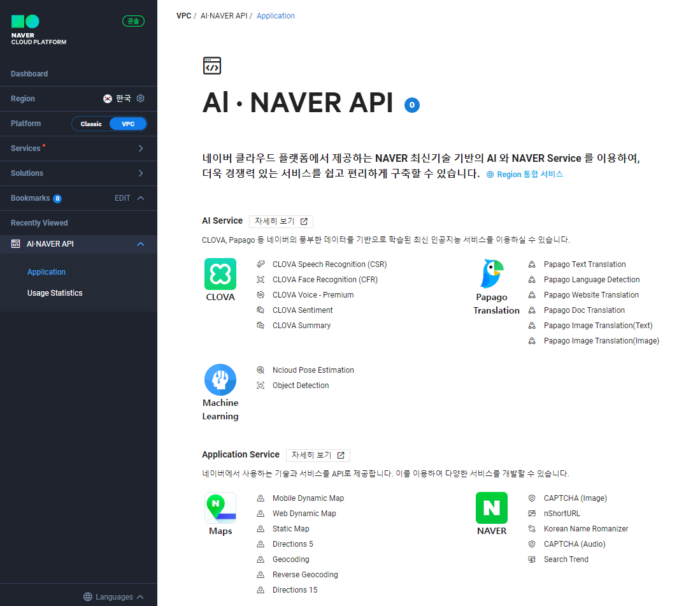Viewport: 700px width, 606px height.
Task: Click Papago Image Translation(Text)
Action: tap(598, 326)
